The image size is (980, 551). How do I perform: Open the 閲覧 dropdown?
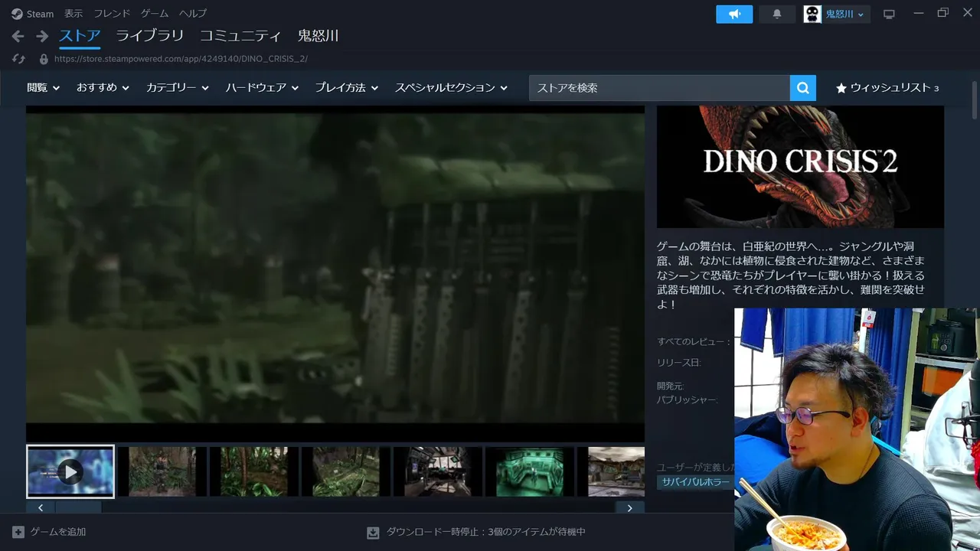click(44, 88)
